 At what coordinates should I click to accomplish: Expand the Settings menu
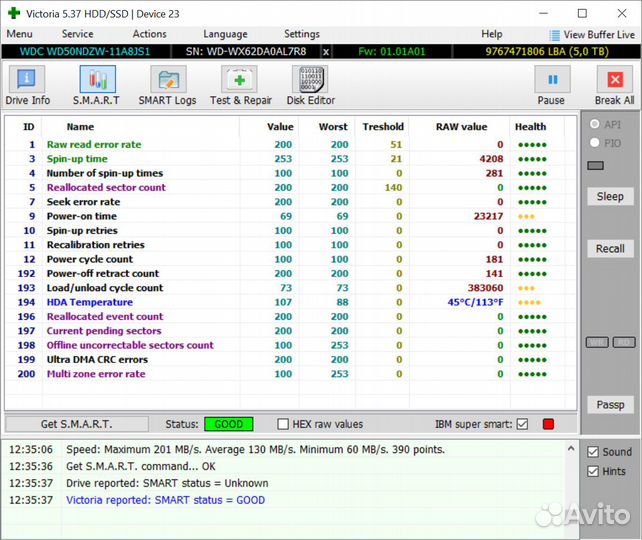[x=302, y=34]
